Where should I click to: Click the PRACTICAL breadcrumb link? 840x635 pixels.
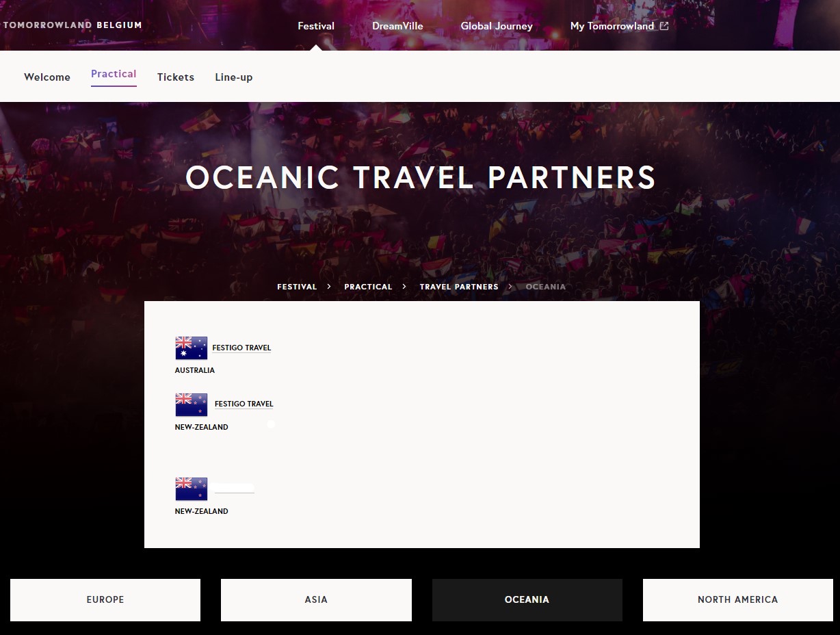(x=368, y=287)
